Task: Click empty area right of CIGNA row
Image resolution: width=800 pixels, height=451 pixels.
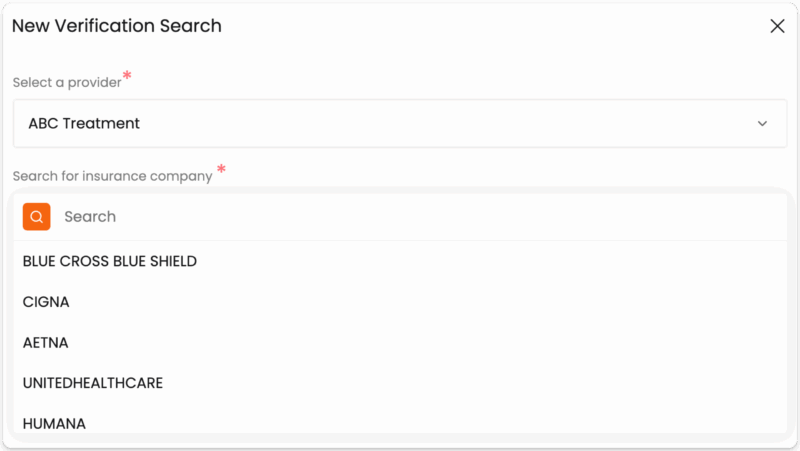Action: point(450,302)
